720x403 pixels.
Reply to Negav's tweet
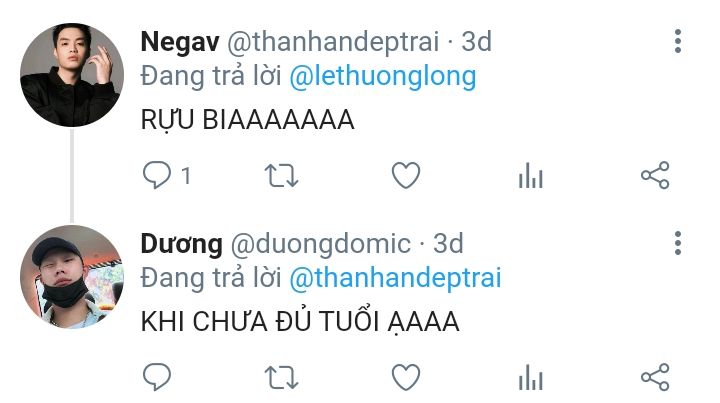coord(157,175)
